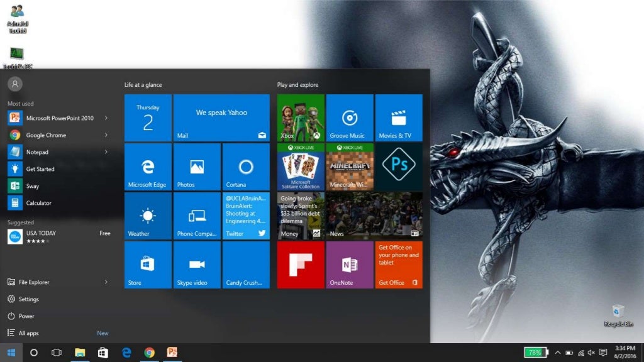Expand the Notepad jump list arrow
This screenshot has height=362, width=644.
[106, 152]
